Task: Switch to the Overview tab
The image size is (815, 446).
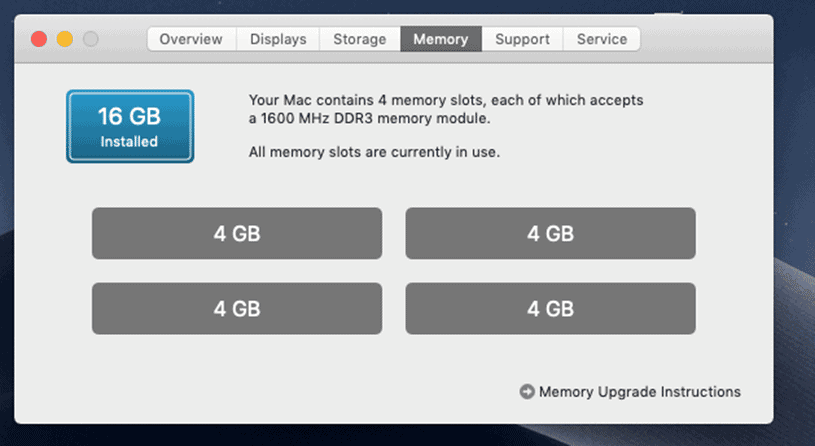Action: coord(191,39)
